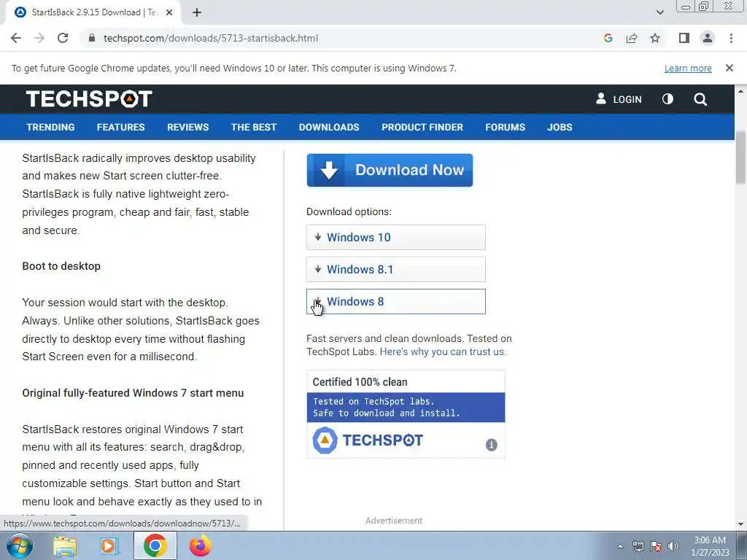Close the StartIsBack download tab

[169, 12]
